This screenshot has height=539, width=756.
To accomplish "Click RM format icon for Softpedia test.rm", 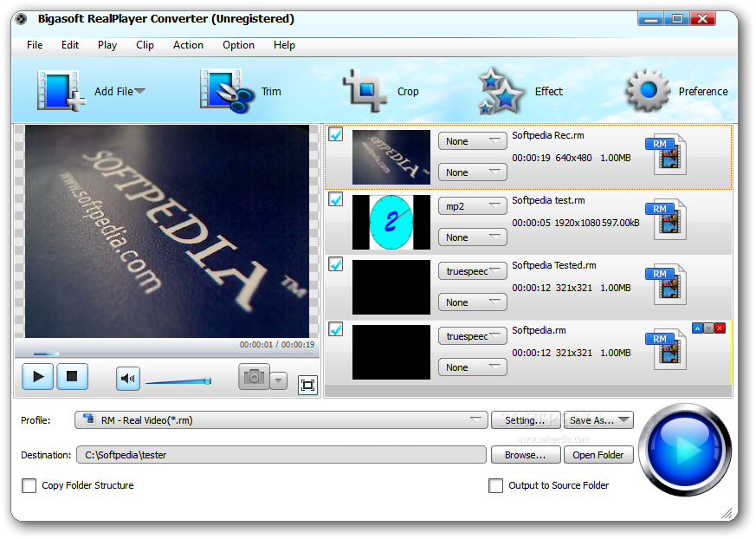I will (x=666, y=219).
